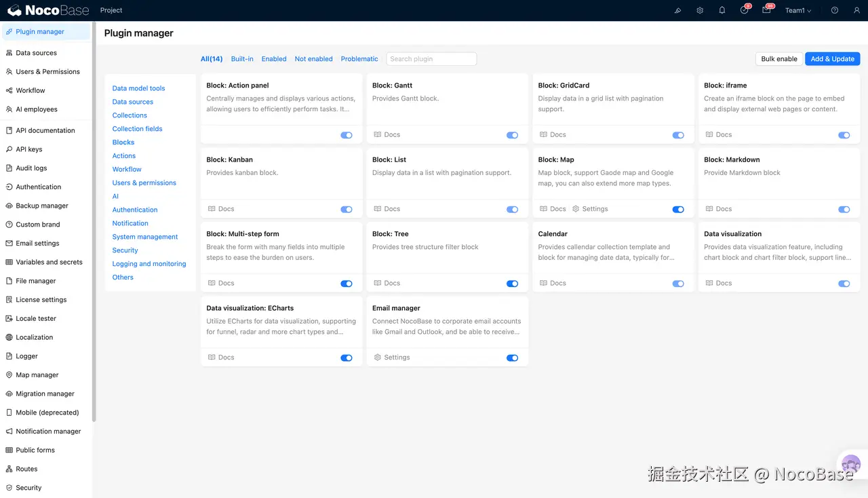The width and height of the screenshot is (868, 498).
Task: Toggle the Block: Action panel plugin switch
Action: [x=347, y=135]
